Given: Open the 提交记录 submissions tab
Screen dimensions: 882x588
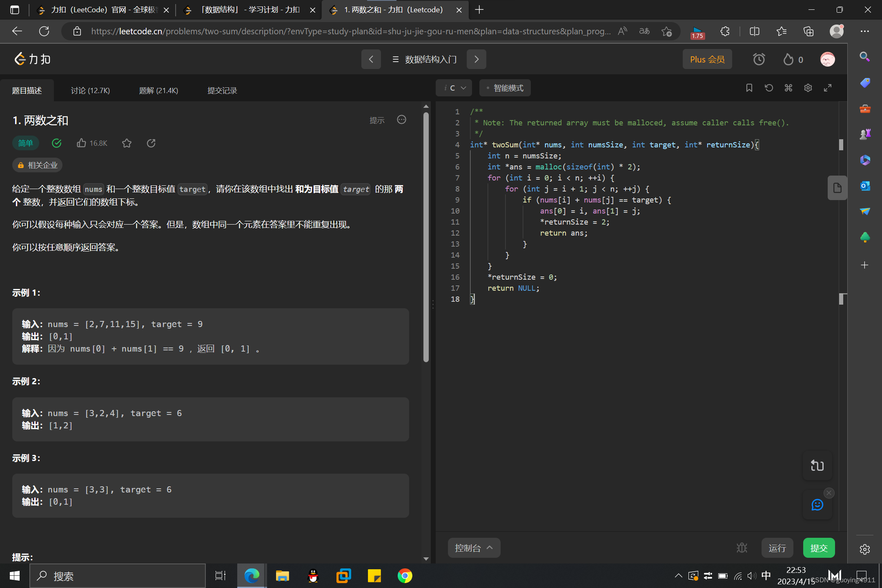Looking at the screenshot, I should 222,90.
